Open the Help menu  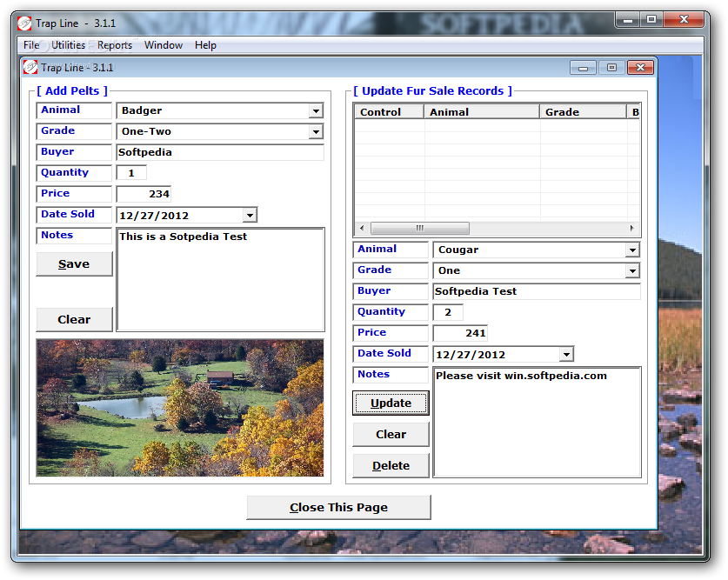pyautogui.click(x=205, y=45)
